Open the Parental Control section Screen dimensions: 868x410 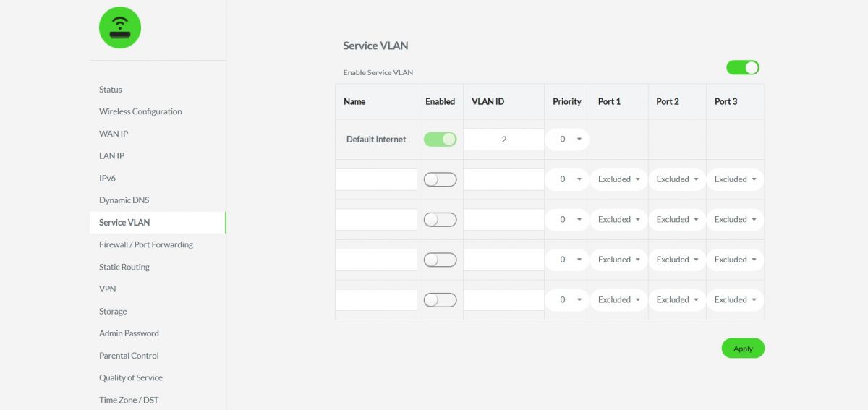click(129, 355)
